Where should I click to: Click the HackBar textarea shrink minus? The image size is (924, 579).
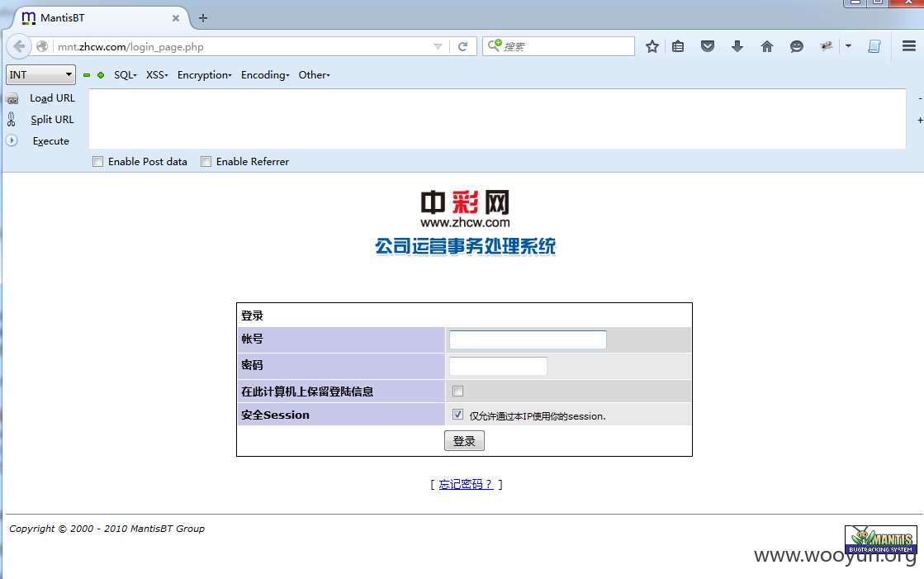tap(920, 98)
